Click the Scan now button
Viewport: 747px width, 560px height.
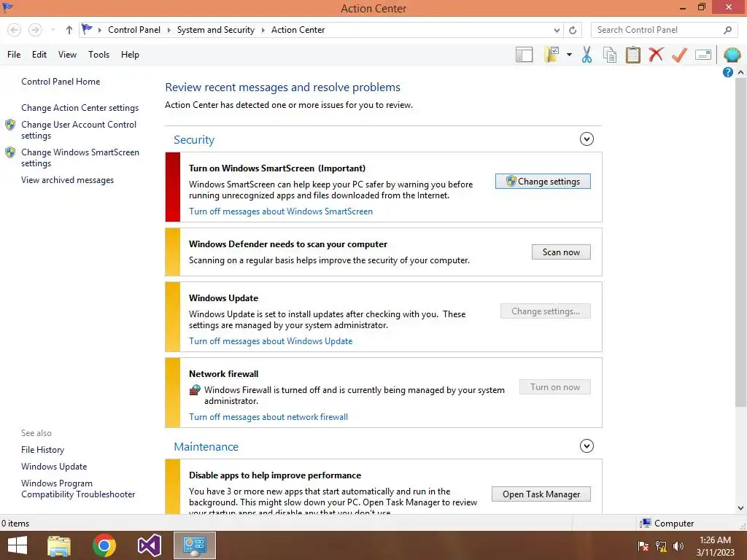point(561,252)
